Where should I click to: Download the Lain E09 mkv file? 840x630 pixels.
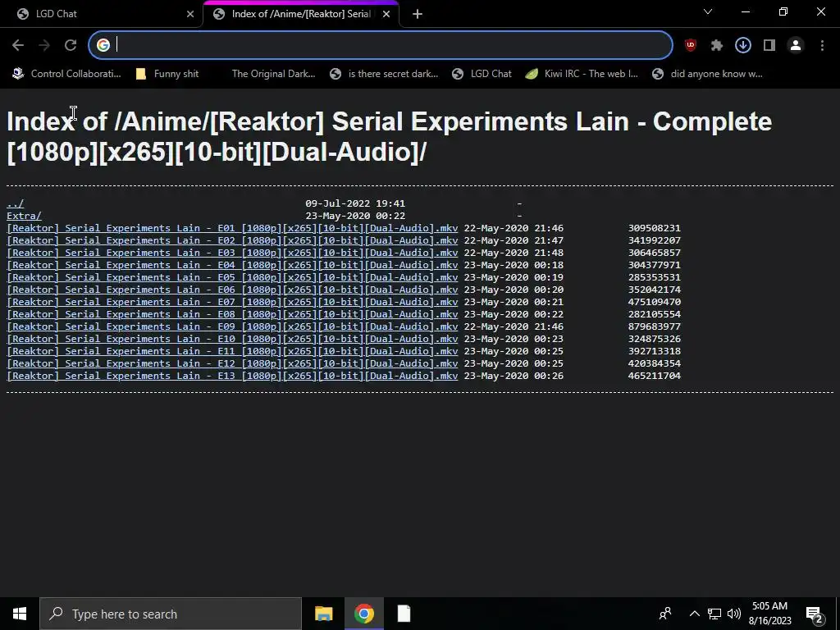232,326
